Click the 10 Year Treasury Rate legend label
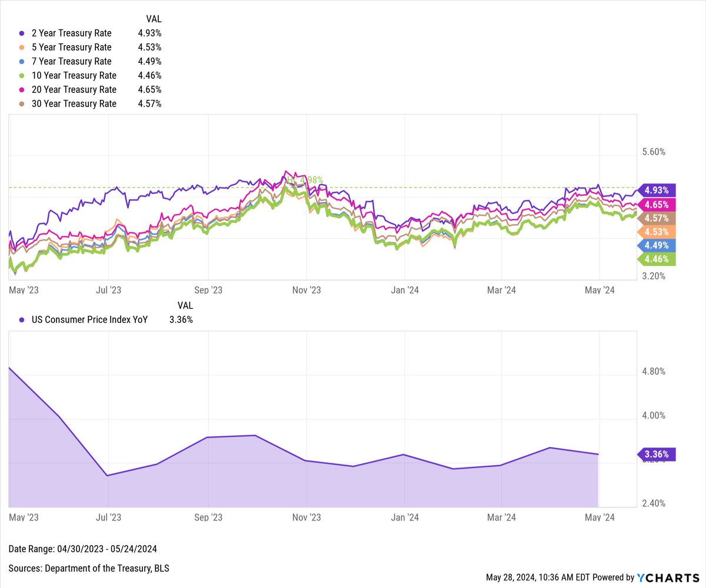 pyautogui.click(x=74, y=75)
